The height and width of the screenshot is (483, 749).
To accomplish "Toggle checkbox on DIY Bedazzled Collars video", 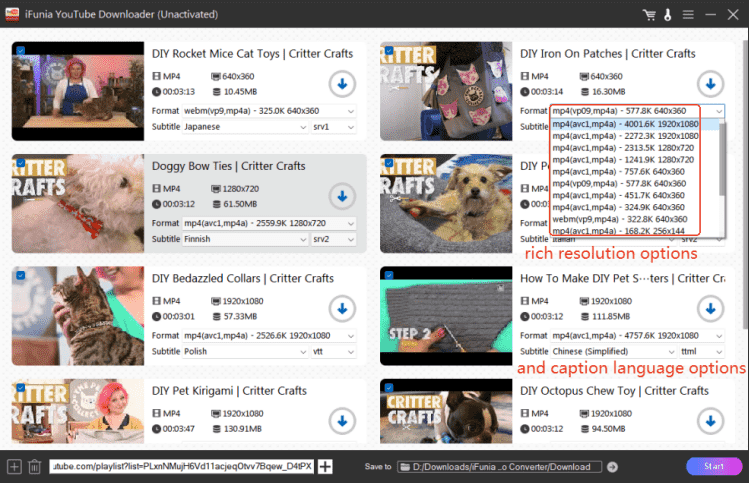I will pos(21,274).
